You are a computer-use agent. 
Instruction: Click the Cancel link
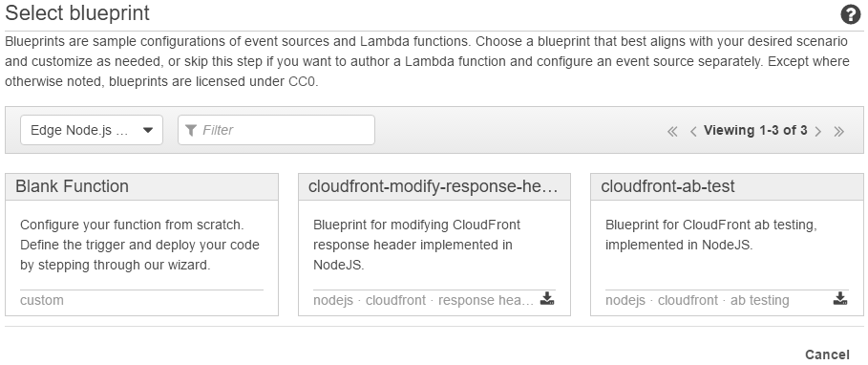827,354
